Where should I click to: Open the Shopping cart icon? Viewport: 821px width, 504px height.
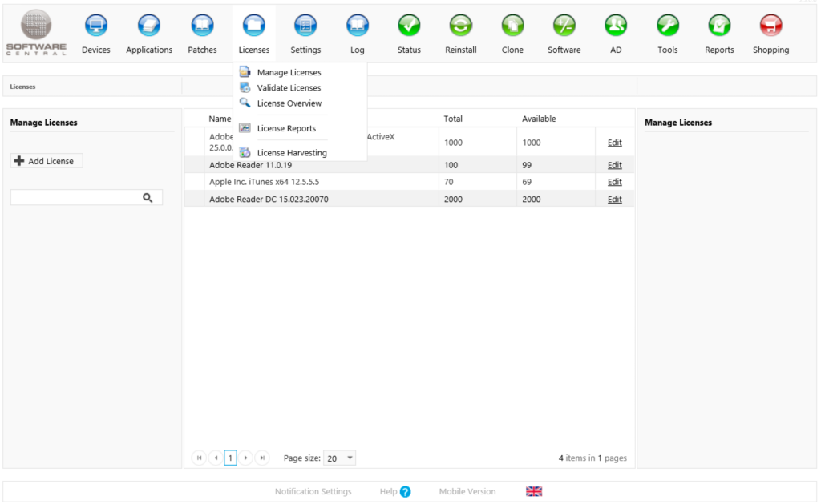770,25
